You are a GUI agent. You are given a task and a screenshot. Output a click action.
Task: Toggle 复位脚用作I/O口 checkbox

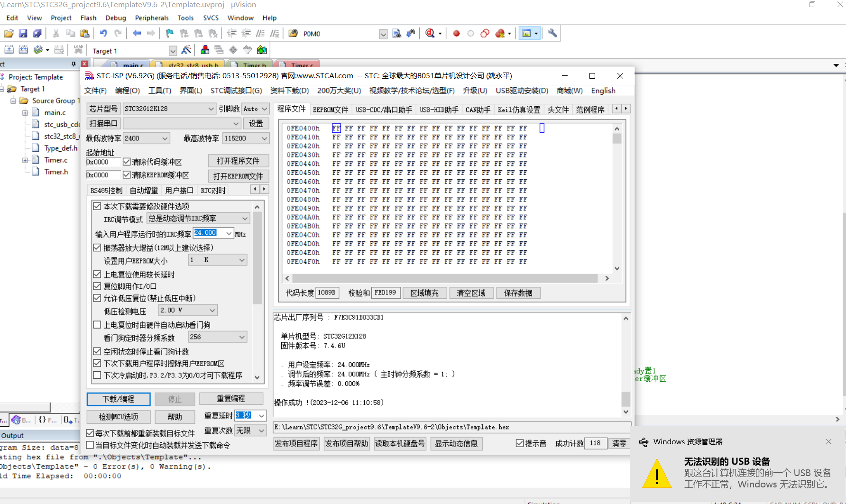(x=97, y=286)
